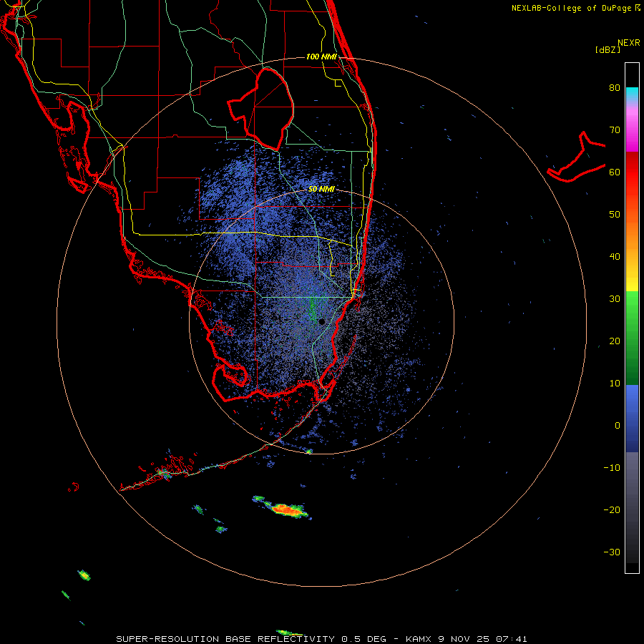
Task: Click the [dBZ] units label
Action: (608, 49)
